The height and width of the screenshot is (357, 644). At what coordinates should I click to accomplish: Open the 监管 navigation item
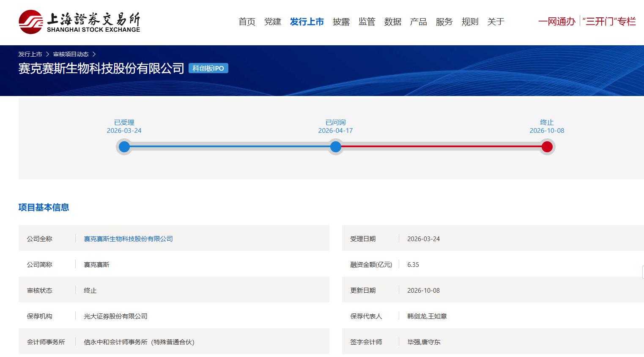367,22
